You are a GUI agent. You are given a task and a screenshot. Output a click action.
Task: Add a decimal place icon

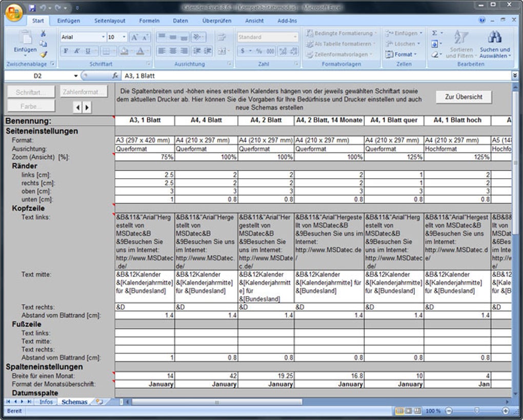(x=283, y=51)
